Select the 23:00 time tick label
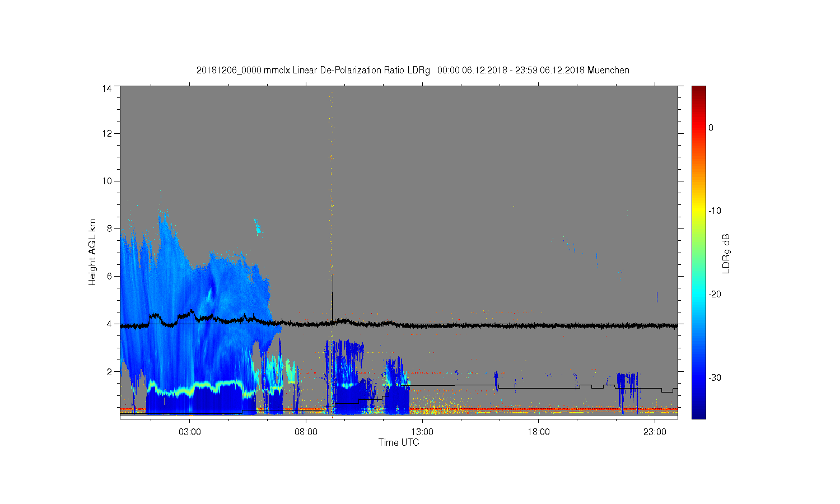 click(x=655, y=432)
